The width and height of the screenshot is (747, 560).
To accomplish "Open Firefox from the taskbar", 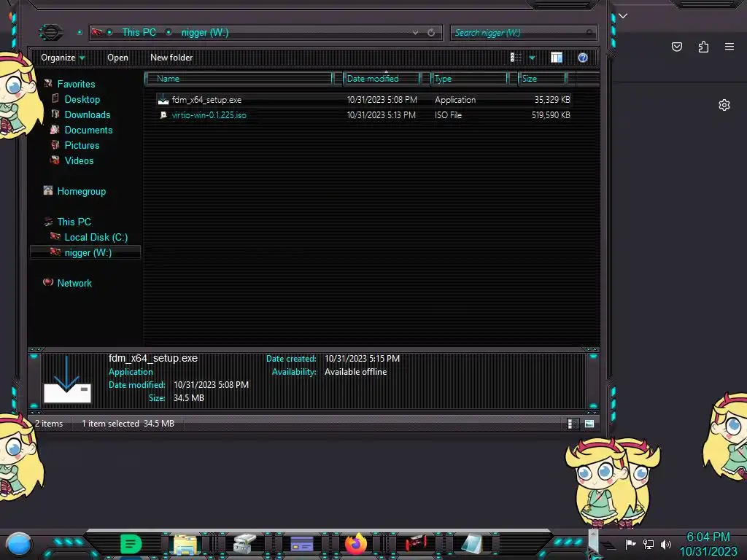I will (356, 544).
